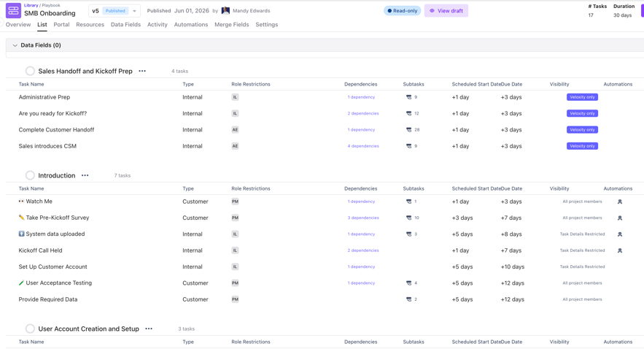Select the Introduction section circle
The image size is (644, 349).
30,175
